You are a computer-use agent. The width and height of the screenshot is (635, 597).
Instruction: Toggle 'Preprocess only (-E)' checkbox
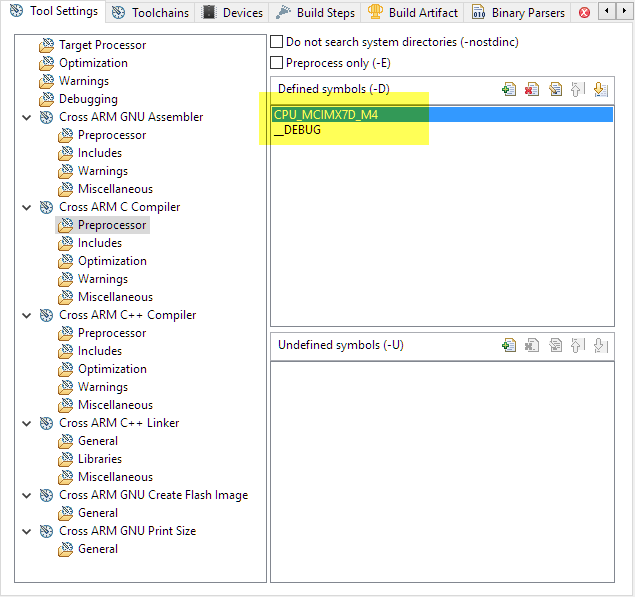click(277, 63)
